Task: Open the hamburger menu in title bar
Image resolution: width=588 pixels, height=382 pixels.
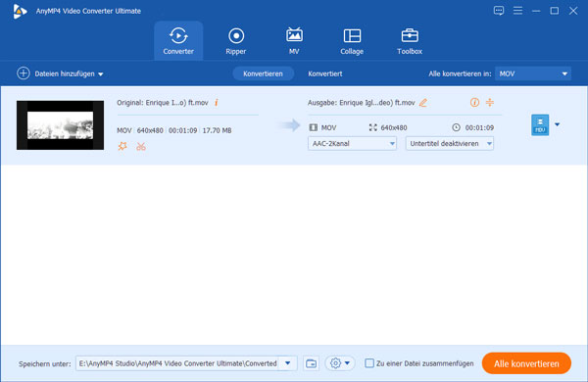Action: click(517, 11)
